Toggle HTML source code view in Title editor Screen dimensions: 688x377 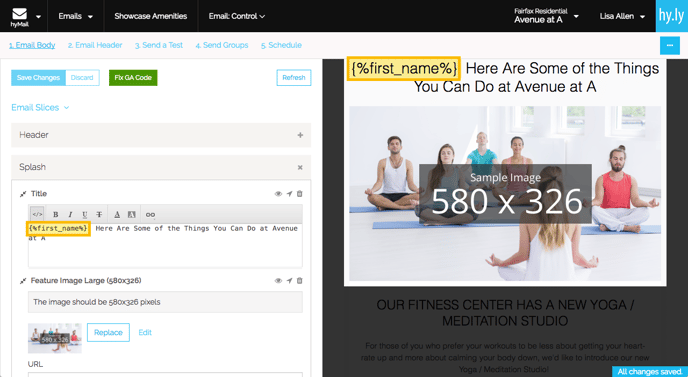click(x=38, y=214)
